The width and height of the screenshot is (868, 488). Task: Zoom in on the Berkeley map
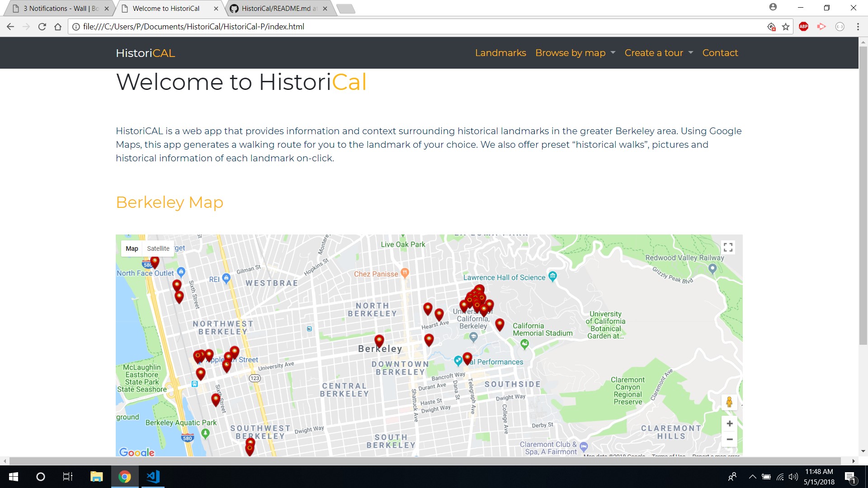729,423
